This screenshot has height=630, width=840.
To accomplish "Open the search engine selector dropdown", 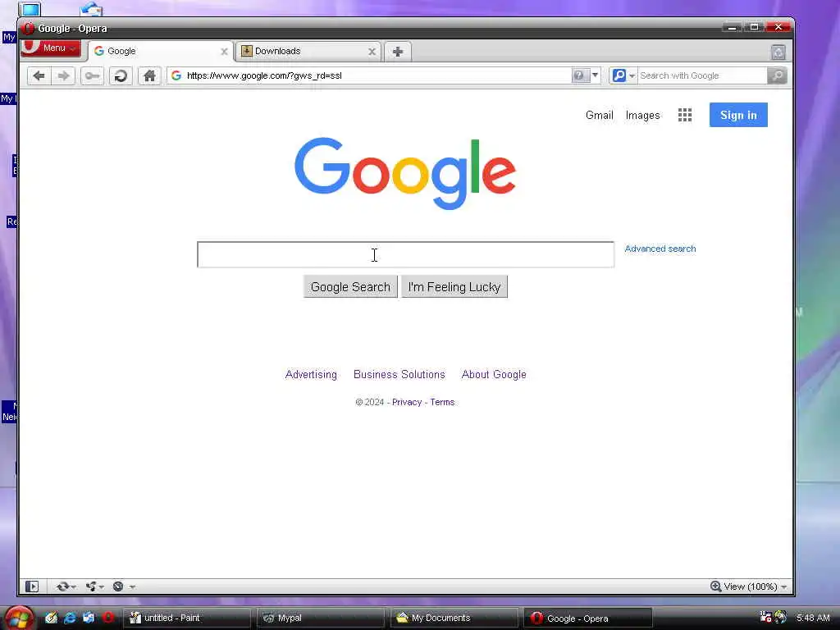I will coord(623,75).
